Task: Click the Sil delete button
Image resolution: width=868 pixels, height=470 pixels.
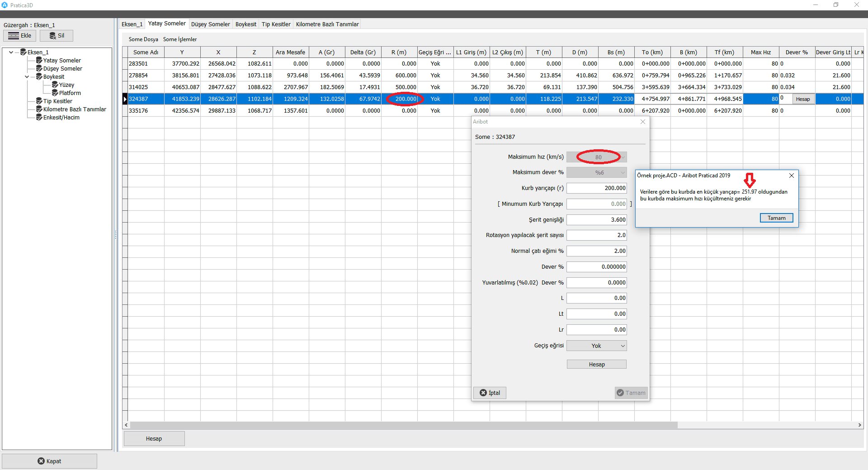Action: (x=57, y=36)
